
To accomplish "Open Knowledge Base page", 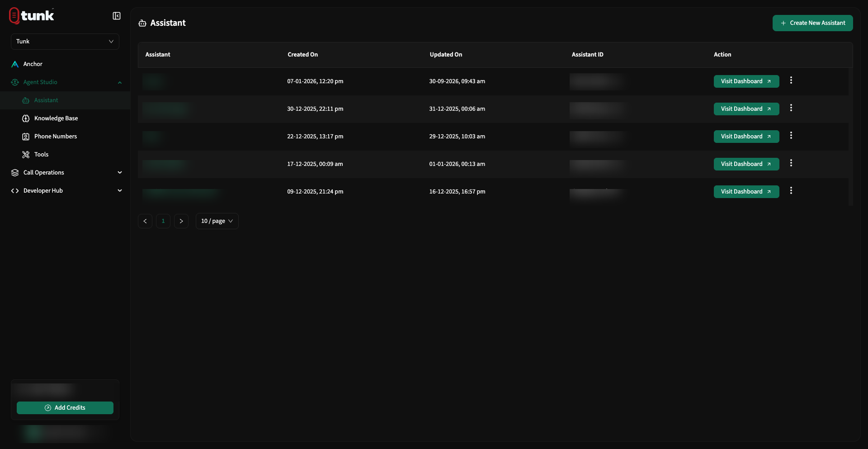I will 56,118.
